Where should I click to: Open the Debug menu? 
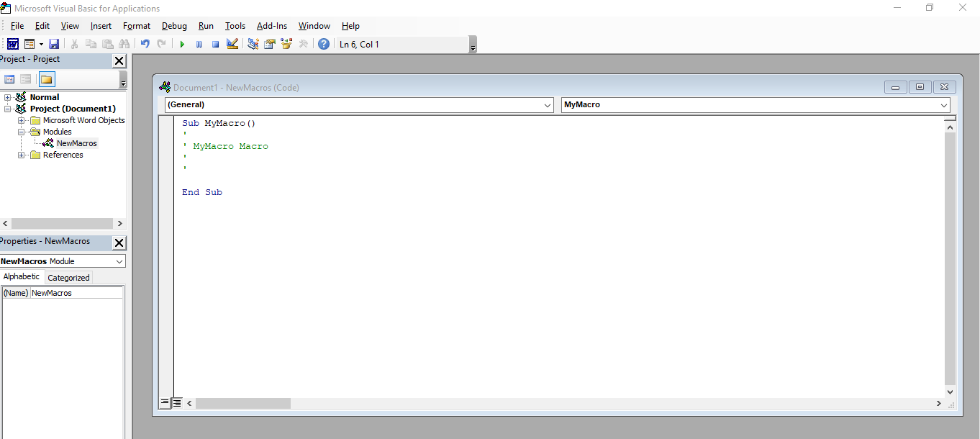point(174,26)
